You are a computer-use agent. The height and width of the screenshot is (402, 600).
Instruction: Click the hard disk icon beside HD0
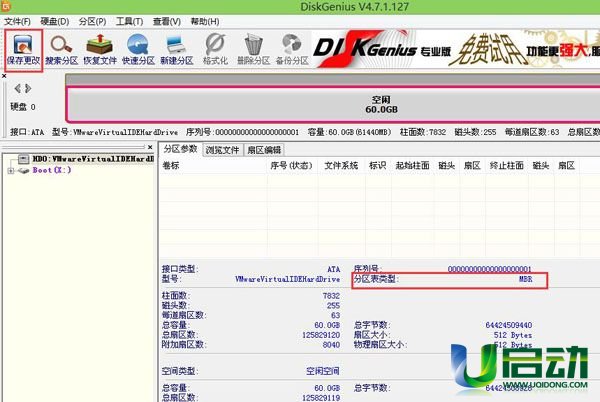[23, 158]
